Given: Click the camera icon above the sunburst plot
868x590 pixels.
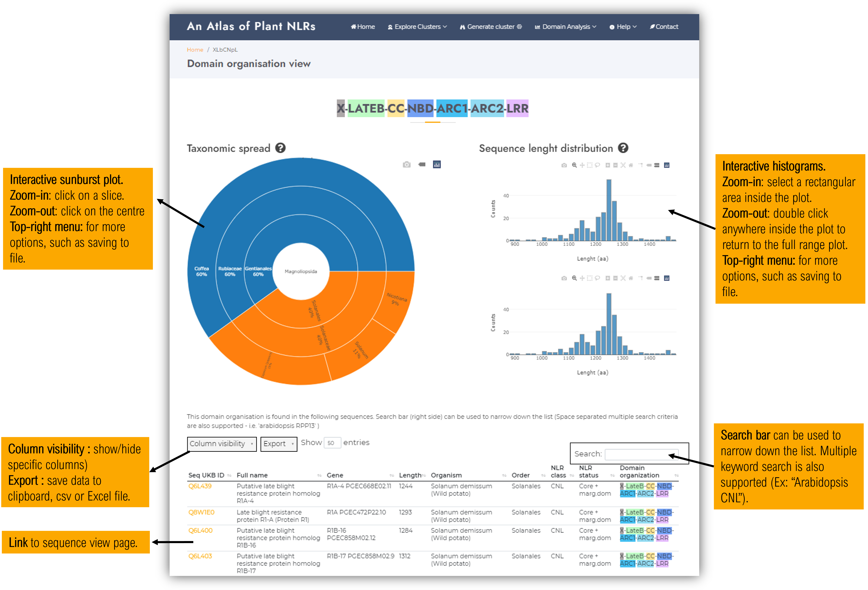Looking at the screenshot, I should [406, 164].
